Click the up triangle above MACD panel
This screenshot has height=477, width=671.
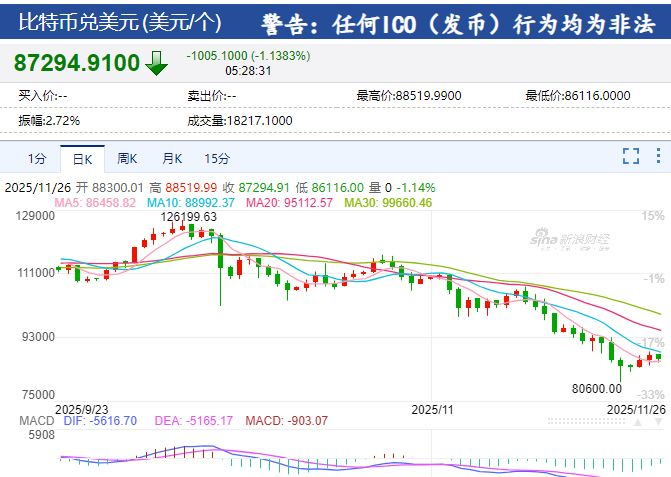[638, 422]
